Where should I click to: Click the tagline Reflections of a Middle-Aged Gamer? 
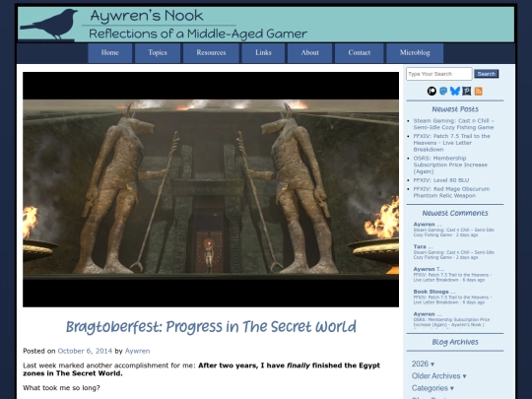pos(198,33)
